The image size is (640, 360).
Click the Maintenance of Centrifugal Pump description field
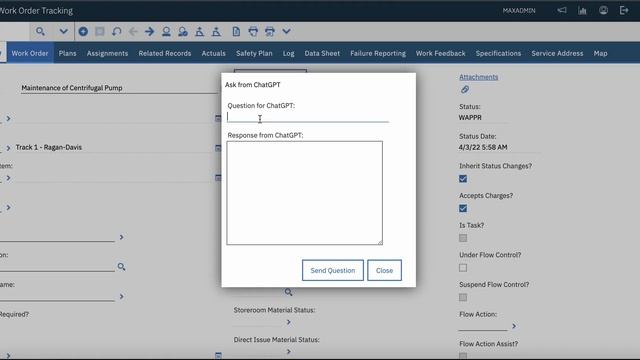119,88
